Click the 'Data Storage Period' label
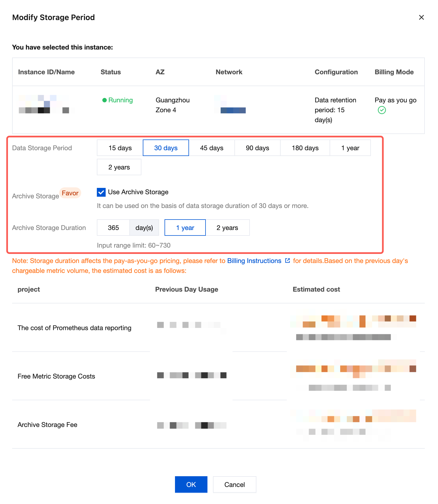The image size is (438, 504). (42, 148)
